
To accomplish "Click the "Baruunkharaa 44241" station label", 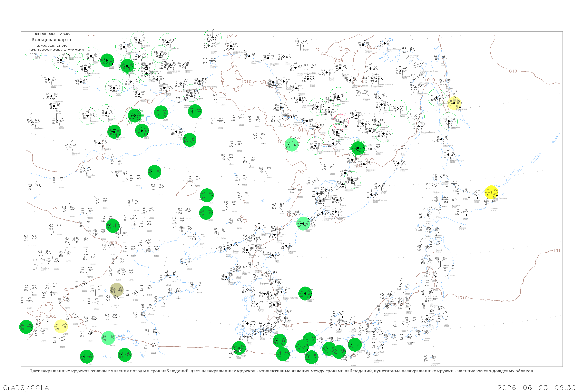I will 56,86.
